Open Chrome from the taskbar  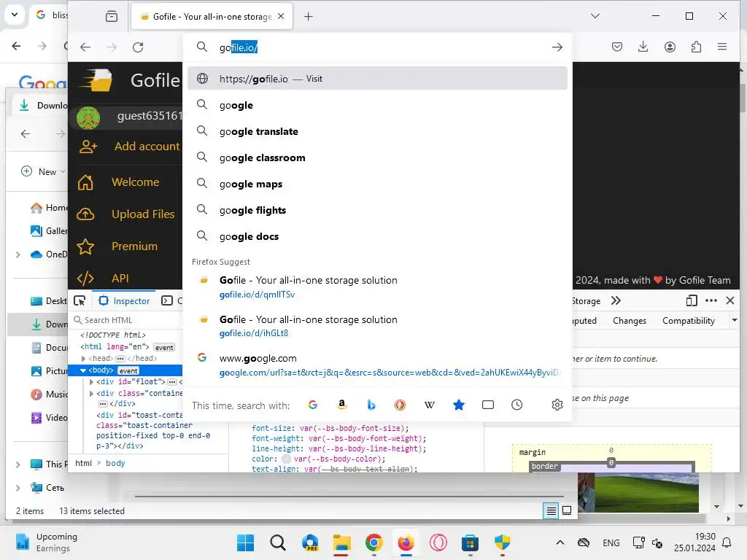click(374, 542)
